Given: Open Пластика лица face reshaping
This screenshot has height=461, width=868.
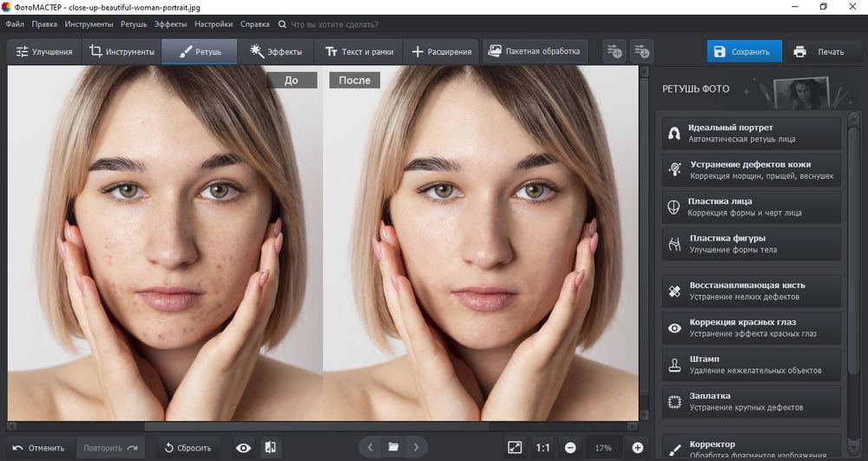Looking at the screenshot, I should pos(751,207).
